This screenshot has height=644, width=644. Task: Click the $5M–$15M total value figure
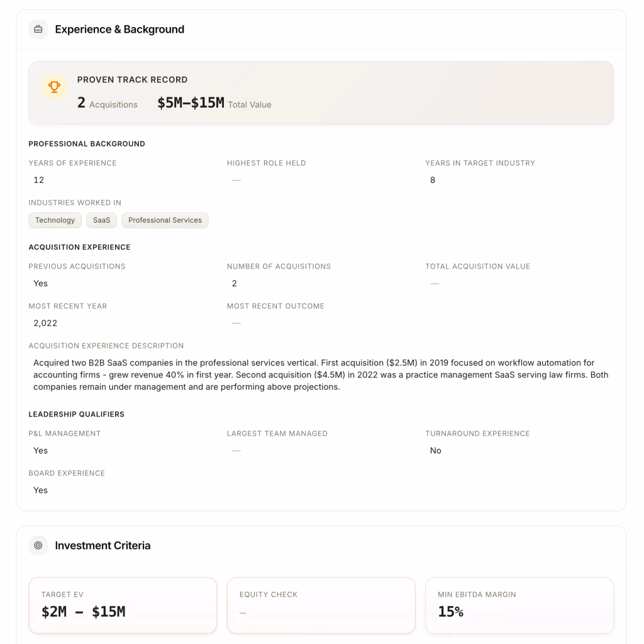(x=191, y=103)
